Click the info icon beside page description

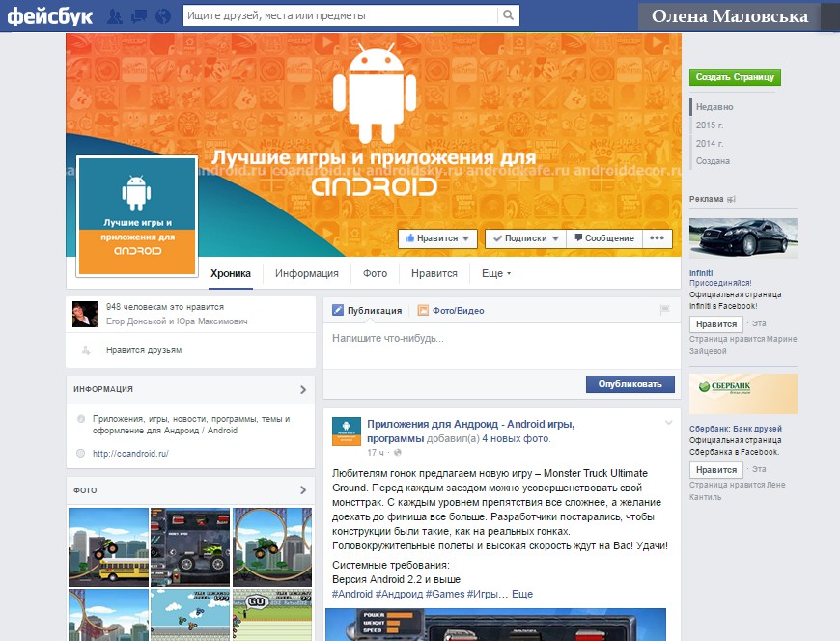81,419
